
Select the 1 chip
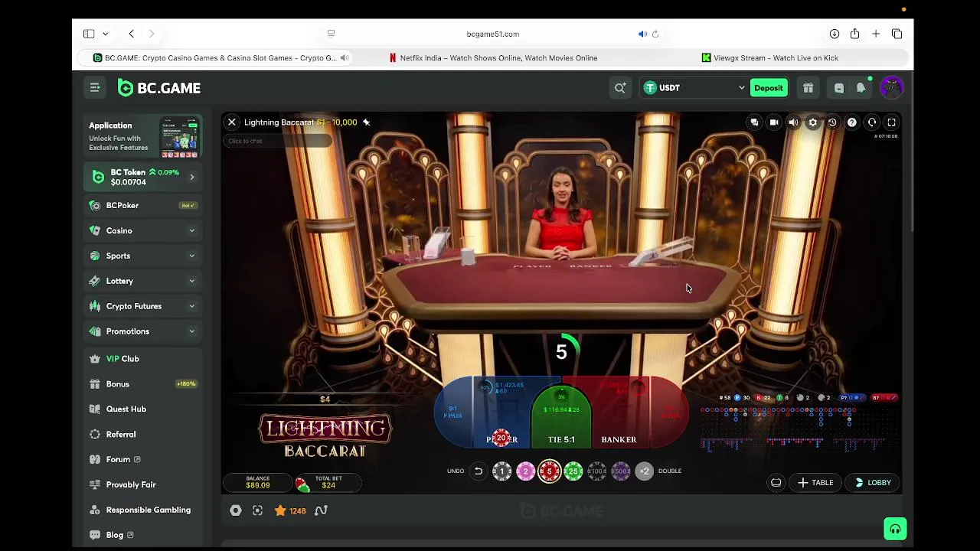pyautogui.click(x=501, y=471)
